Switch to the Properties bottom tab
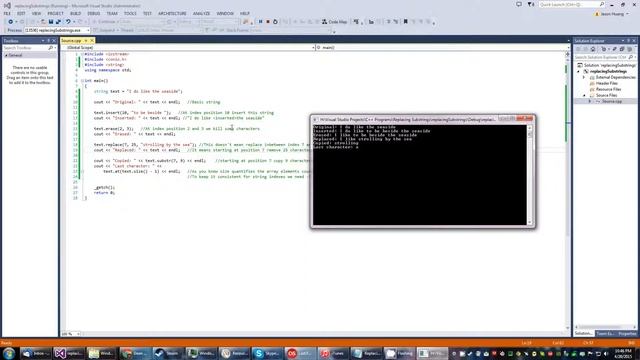Viewport: 640px width, 360px height. coord(627,333)
